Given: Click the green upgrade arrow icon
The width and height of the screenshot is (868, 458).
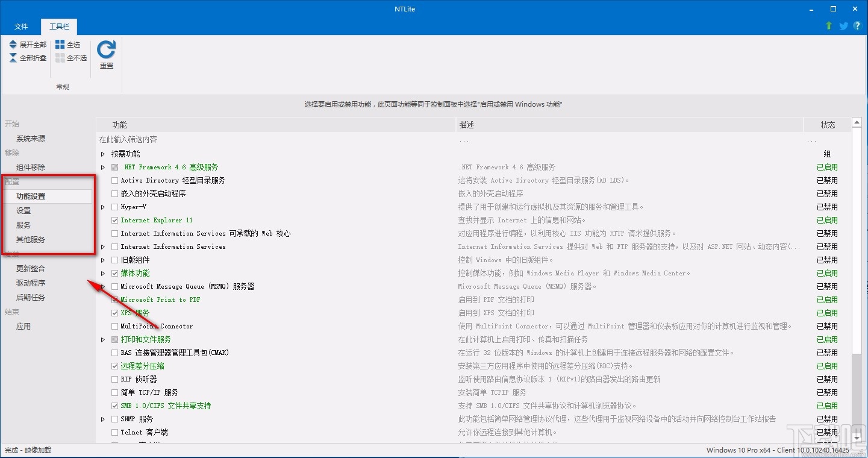Looking at the screenshot, I should (828, 26).
